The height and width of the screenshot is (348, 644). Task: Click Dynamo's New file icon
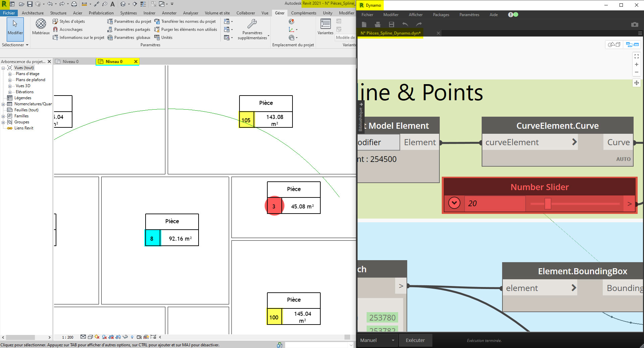coord(364,24)
